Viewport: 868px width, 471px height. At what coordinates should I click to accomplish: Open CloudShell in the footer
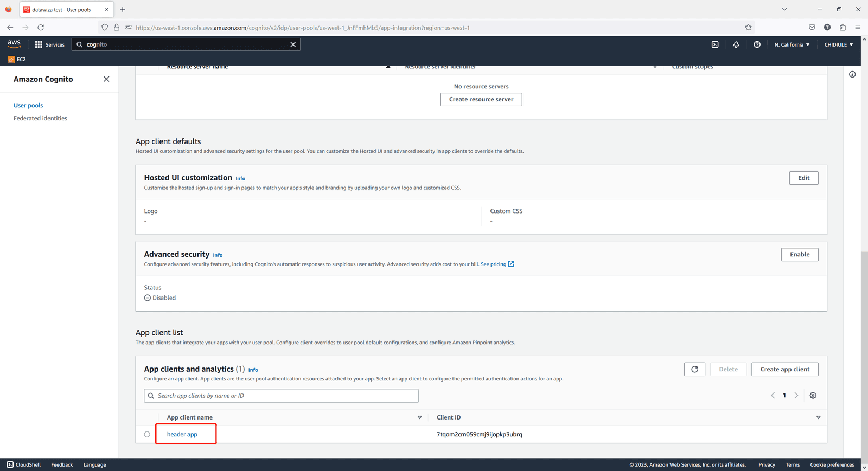[24, 464]
